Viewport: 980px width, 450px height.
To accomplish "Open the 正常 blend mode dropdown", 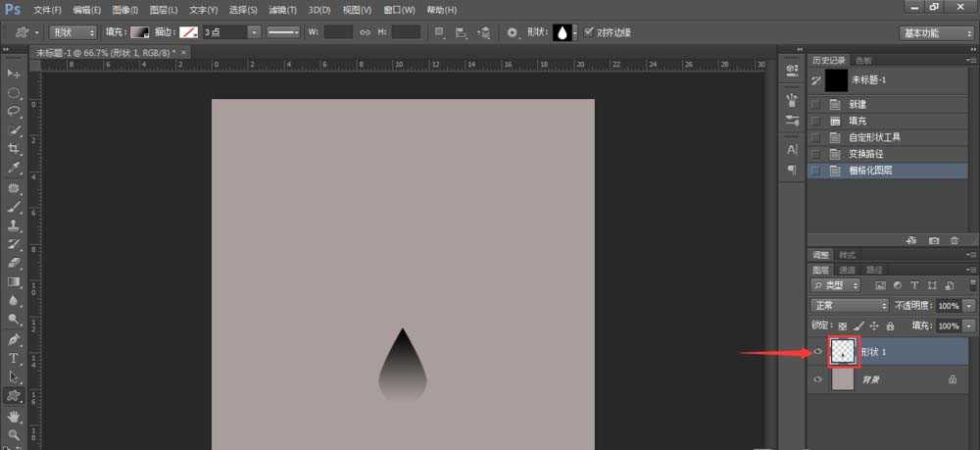I will pyautogui.click(x=849, y=306).
